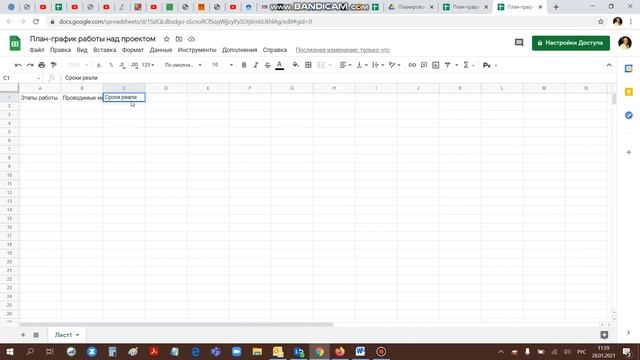Undo the last action in toolbar

click(18, 65)
